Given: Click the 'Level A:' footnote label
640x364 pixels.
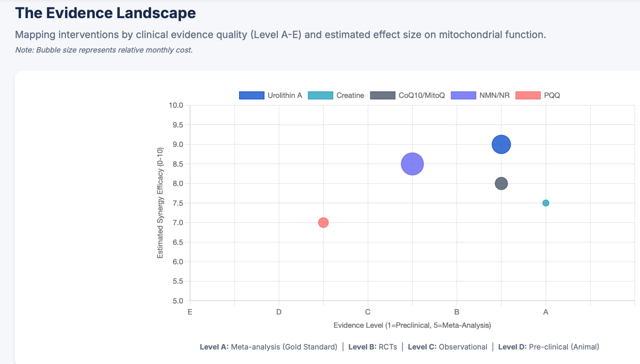Looking at the screenshot, I should pos(214,347).
